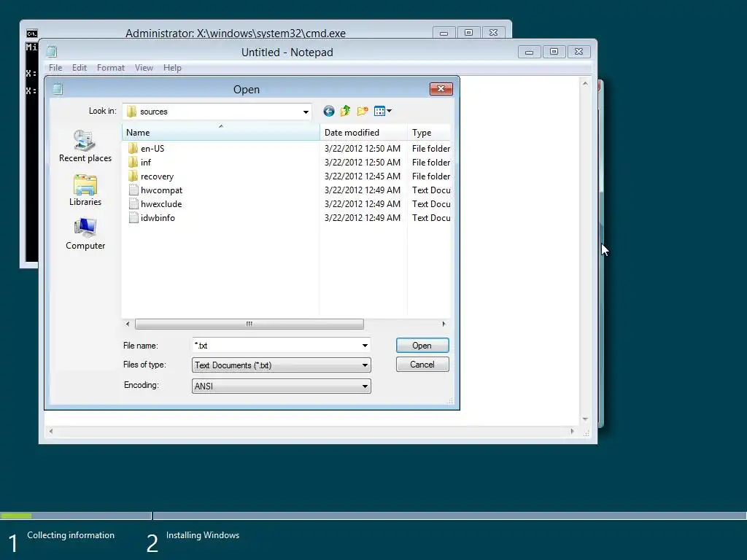This screenshot has height=560, width=747.
Task: Click the file list horizontal scrollbar thumb
Action: pyautogui.click(x=249, y=324)
